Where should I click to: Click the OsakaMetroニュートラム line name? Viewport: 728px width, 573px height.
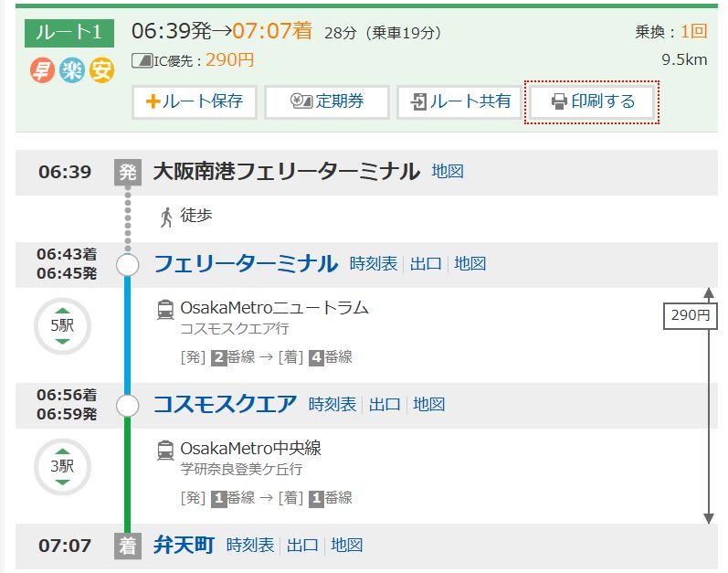pyautogui.click(x=274, y=308)
